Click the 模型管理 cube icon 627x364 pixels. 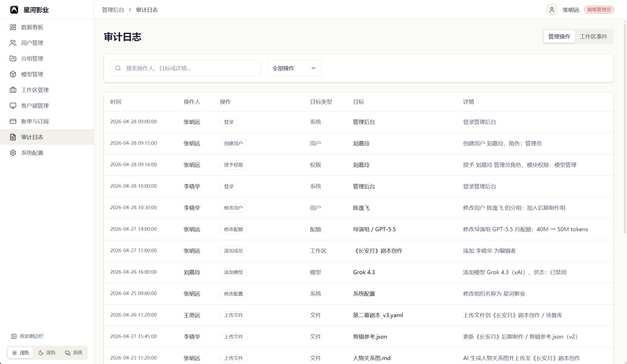pos(13,74)
